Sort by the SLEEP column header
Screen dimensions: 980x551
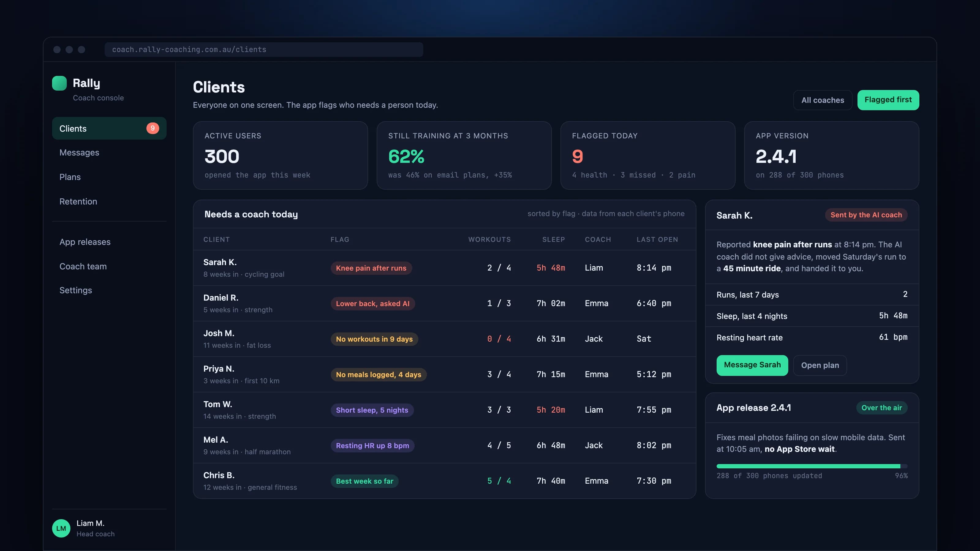point(553,239)
